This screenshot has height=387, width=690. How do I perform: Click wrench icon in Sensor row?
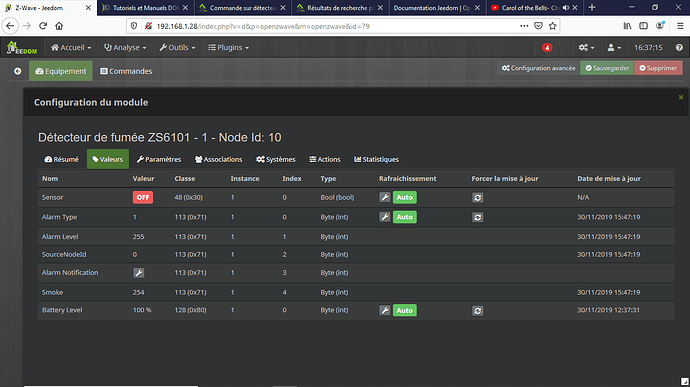click(x=385, y=197)
